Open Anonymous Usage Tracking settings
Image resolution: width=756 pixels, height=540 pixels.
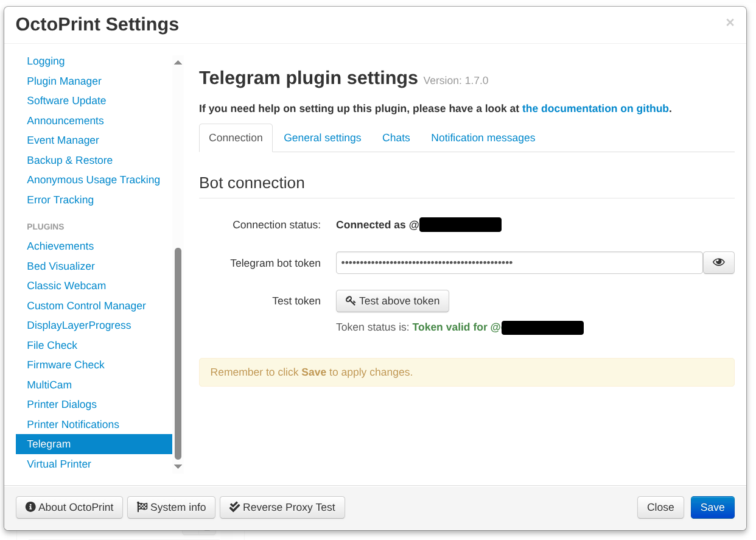click(x=93, y=180)
